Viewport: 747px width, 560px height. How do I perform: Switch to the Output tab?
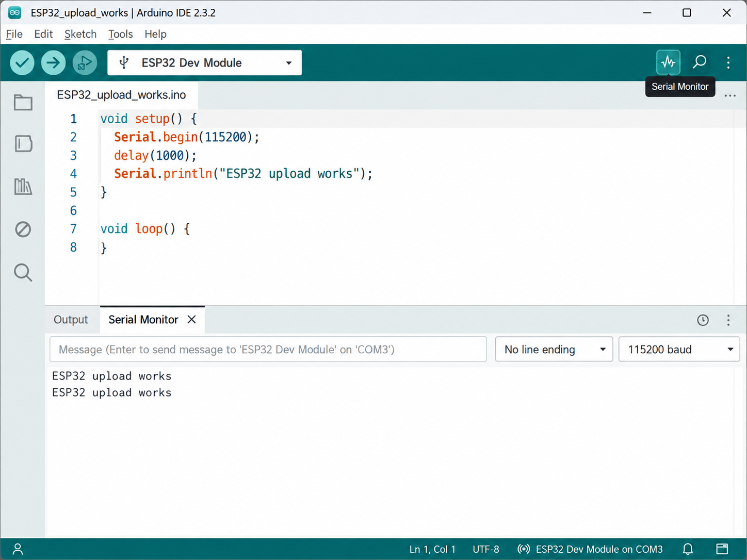coord(71,320)
